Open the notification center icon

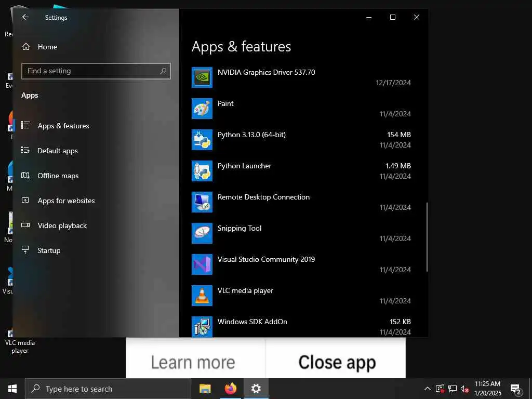516,389
